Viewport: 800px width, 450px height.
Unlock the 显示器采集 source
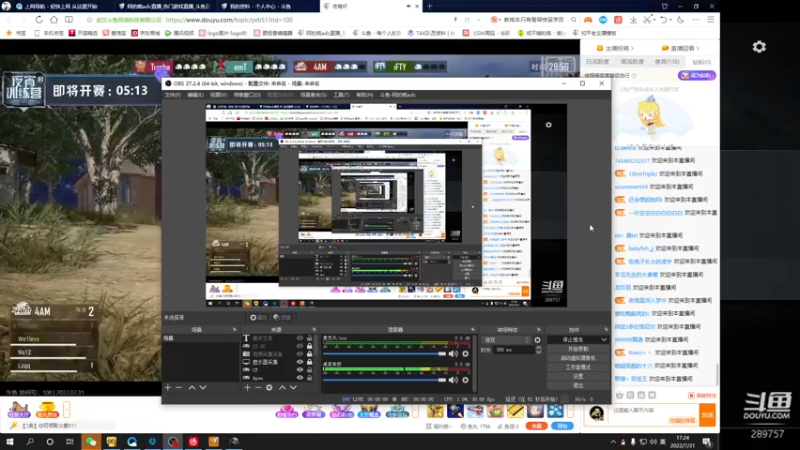pyautogui.click(x=309, y=362)
